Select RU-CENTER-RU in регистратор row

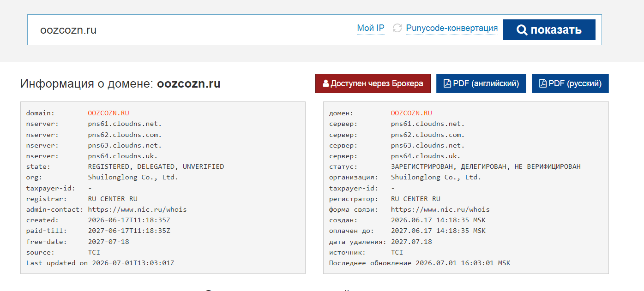415,199
